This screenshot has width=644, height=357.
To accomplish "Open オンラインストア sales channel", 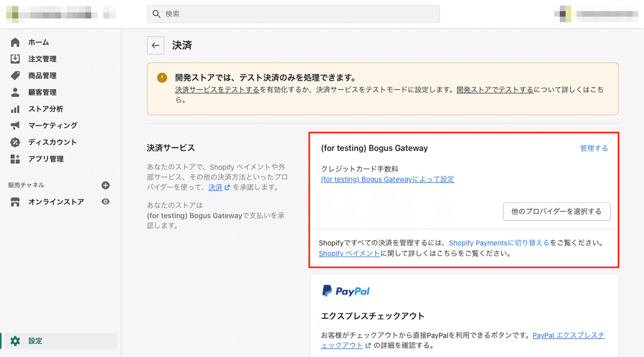I will pos(56,202).
